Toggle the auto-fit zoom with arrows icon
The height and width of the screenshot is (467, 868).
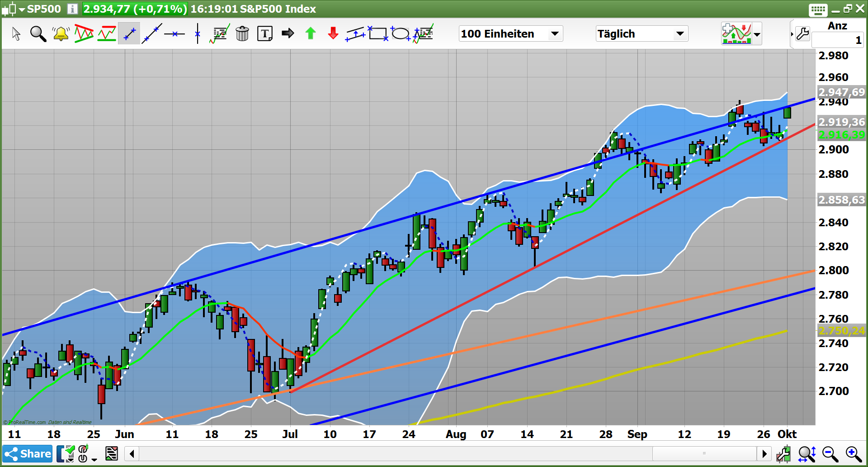[x=807, y=454]
